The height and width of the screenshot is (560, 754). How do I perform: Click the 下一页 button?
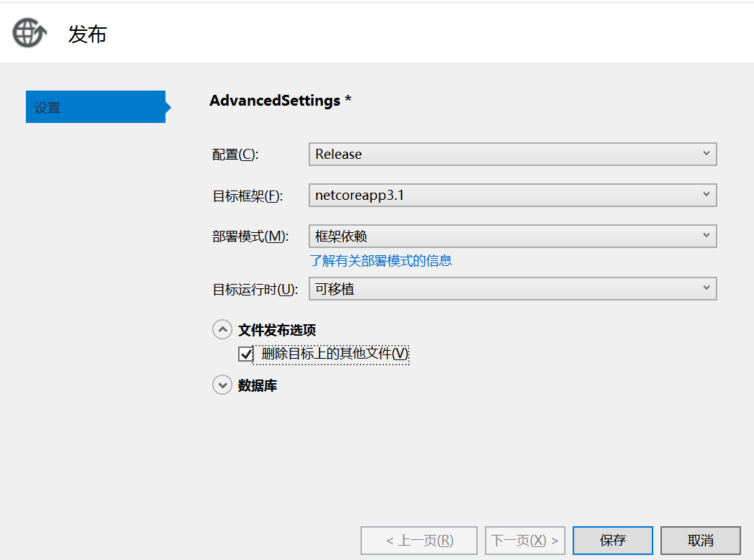point(525,541)
